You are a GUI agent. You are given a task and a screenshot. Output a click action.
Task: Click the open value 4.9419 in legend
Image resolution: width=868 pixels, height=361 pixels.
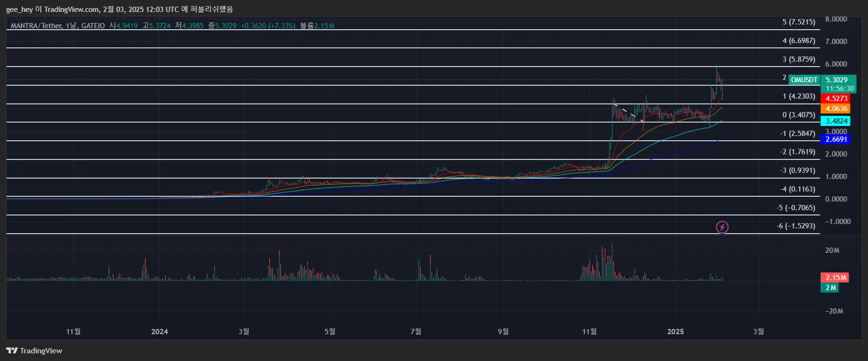[x=127, y=26]
